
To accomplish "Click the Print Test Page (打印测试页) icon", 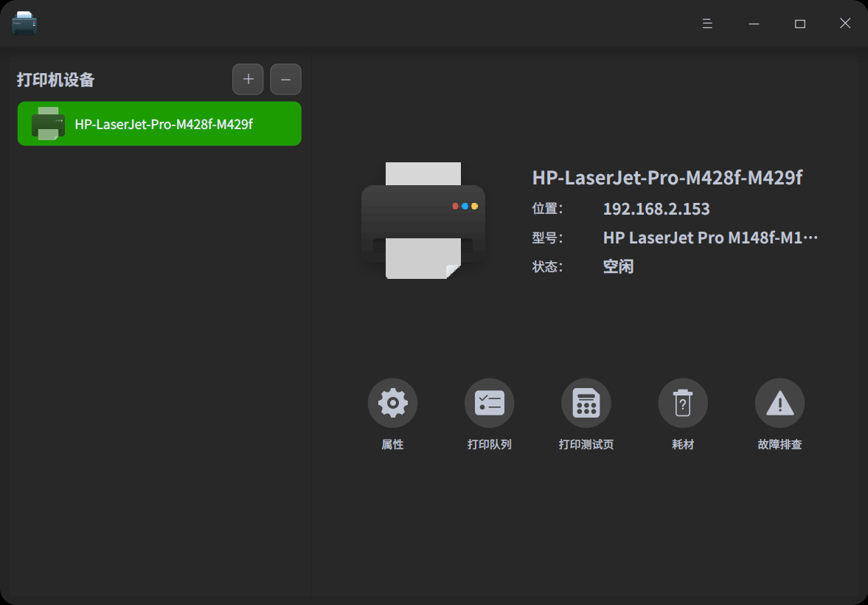I will pos(586,403).
